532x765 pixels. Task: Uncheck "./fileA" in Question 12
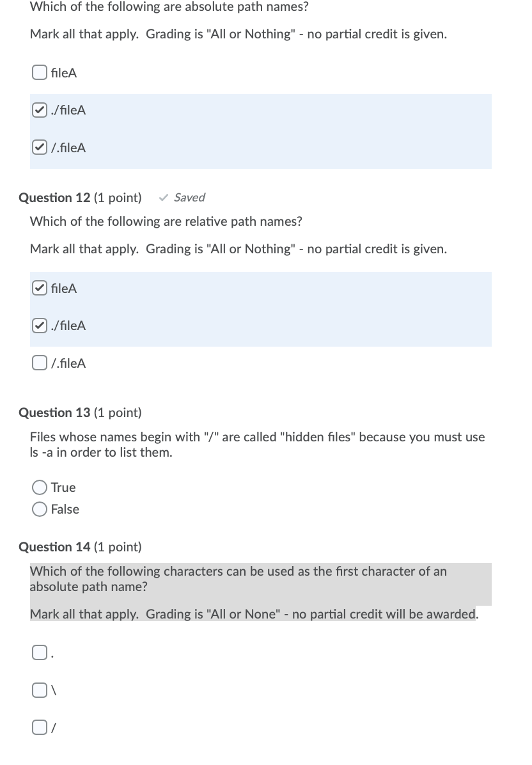pos(38,326)
